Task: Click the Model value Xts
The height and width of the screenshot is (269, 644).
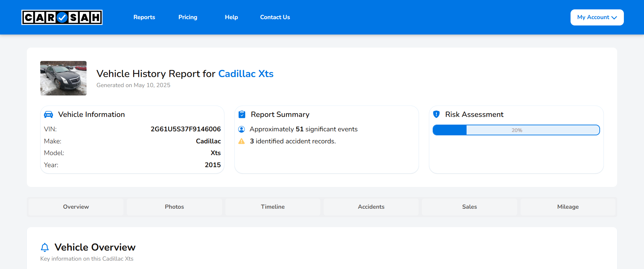Action: tap(216, 153)
